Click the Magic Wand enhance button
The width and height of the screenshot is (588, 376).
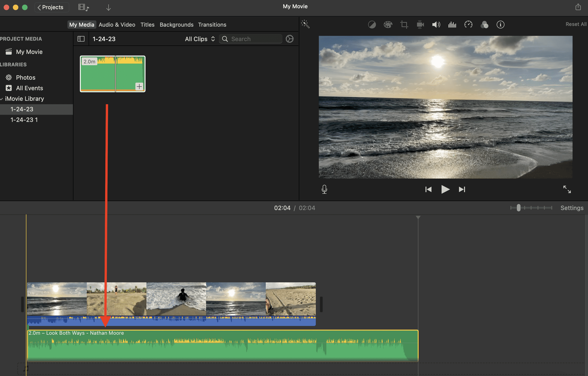click(x=305, y=24)
